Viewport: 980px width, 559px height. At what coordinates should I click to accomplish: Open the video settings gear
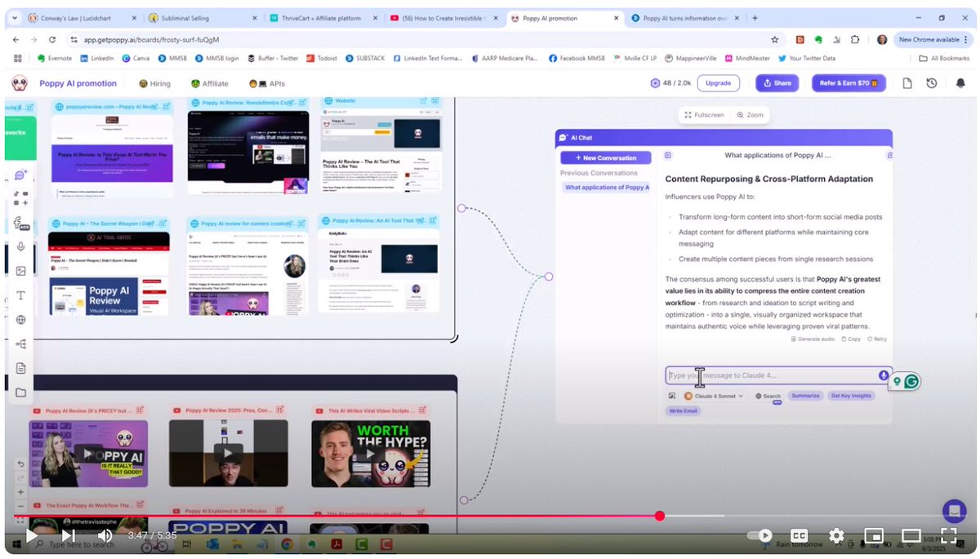tap(836, 535)
